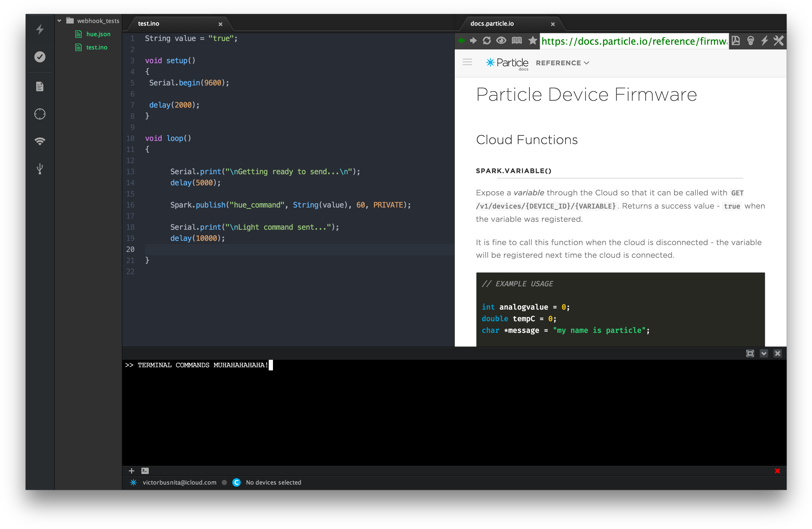Close the terminal panel with gray X

778,353
